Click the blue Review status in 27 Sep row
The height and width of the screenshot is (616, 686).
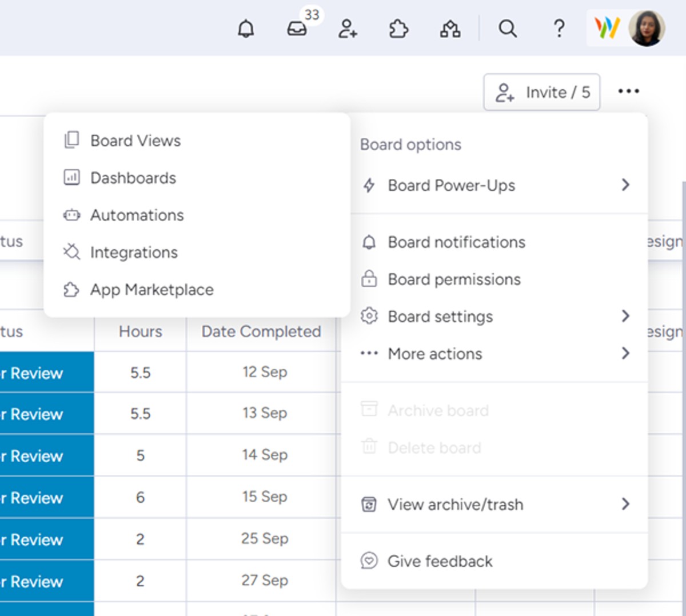click(x=47, y=581)
